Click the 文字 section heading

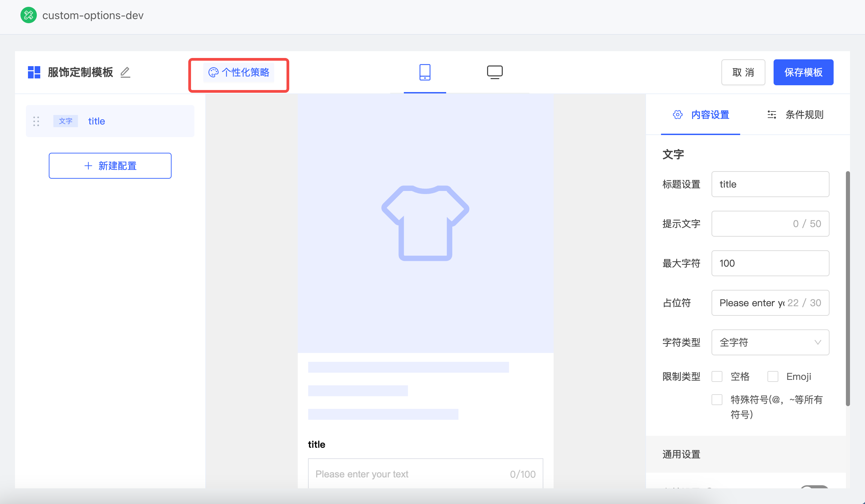[673, 154]
